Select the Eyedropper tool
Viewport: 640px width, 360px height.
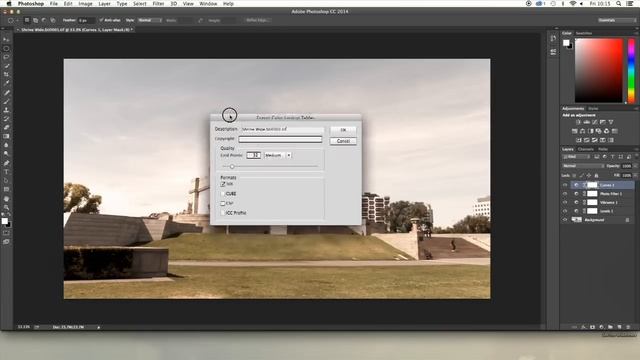(6, 83)
